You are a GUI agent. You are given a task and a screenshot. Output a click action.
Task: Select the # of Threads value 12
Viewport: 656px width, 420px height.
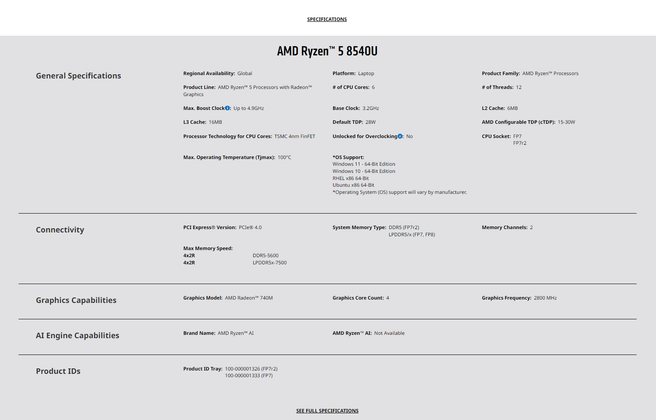pos(519,87)
